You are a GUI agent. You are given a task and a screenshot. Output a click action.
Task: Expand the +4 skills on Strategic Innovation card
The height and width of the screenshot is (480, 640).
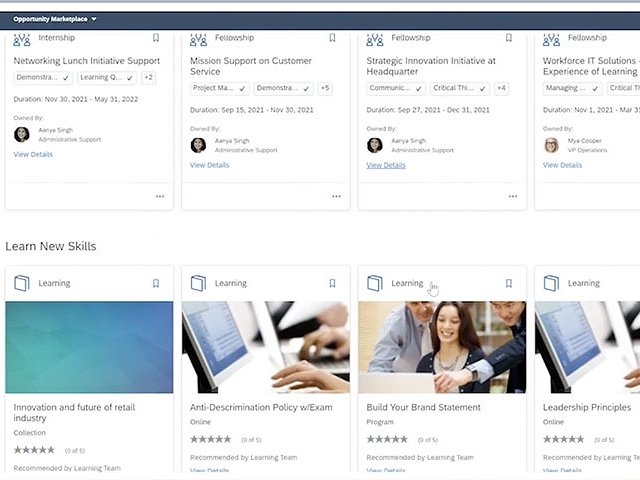501,88
